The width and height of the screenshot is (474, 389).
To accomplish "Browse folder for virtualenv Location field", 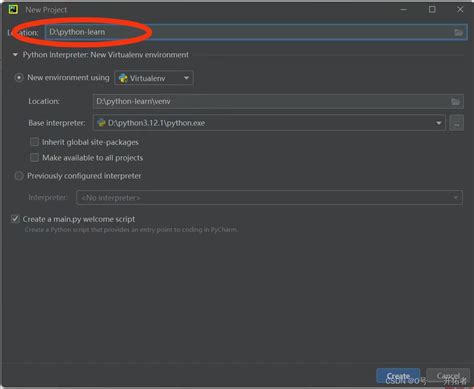I will (455, 102).
